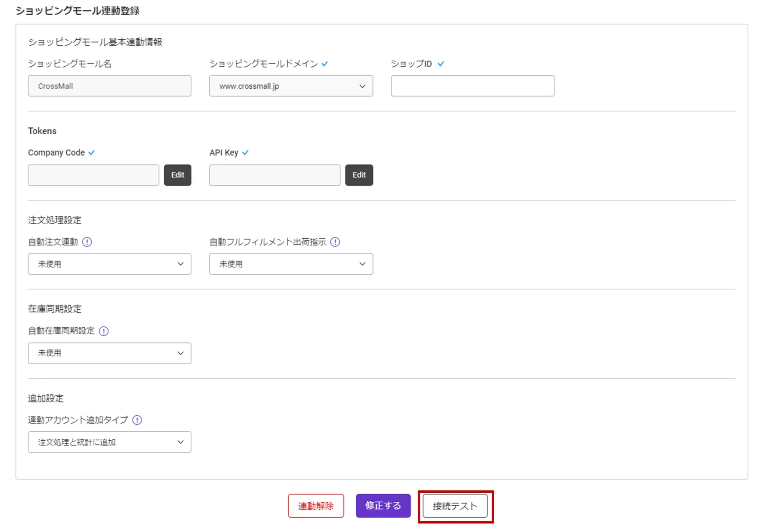Click the ショップID input field
The image size is (762, 532).
coord(472,86)
